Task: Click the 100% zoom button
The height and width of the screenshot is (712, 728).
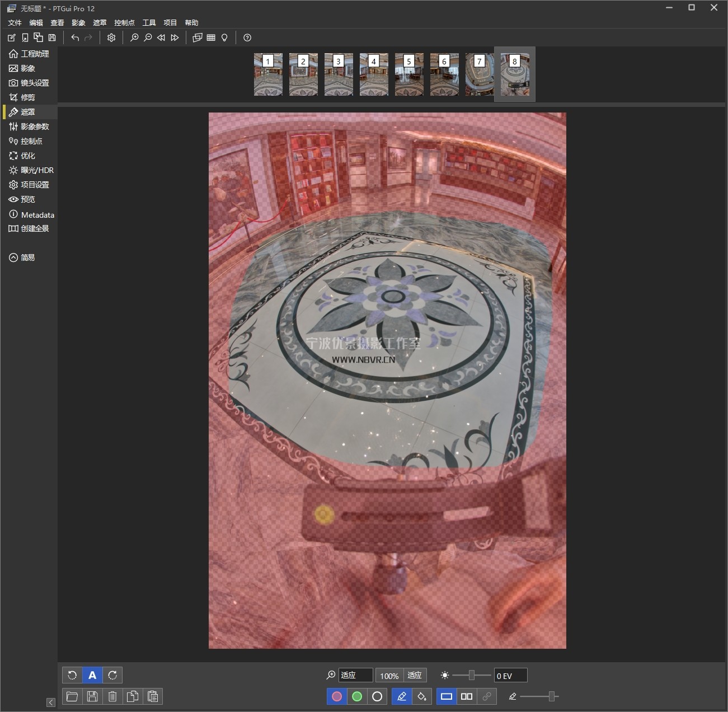Action: point(389,676)
